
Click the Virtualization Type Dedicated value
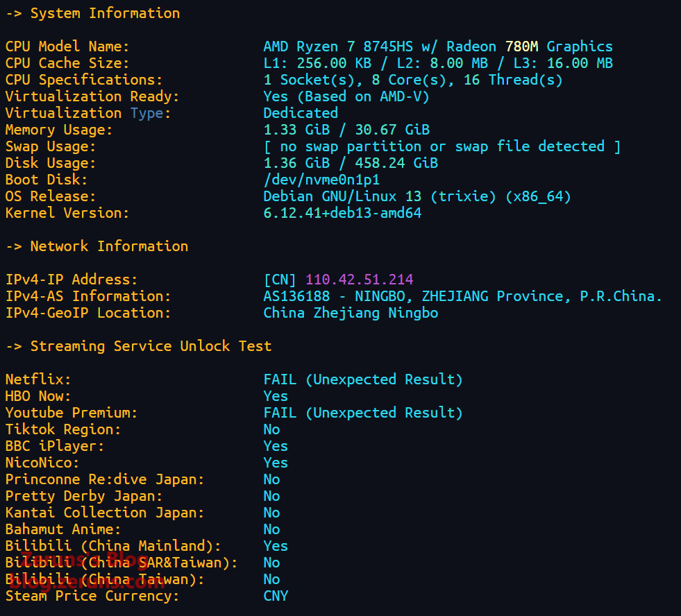pyautogui.click(x=301, y=113)
